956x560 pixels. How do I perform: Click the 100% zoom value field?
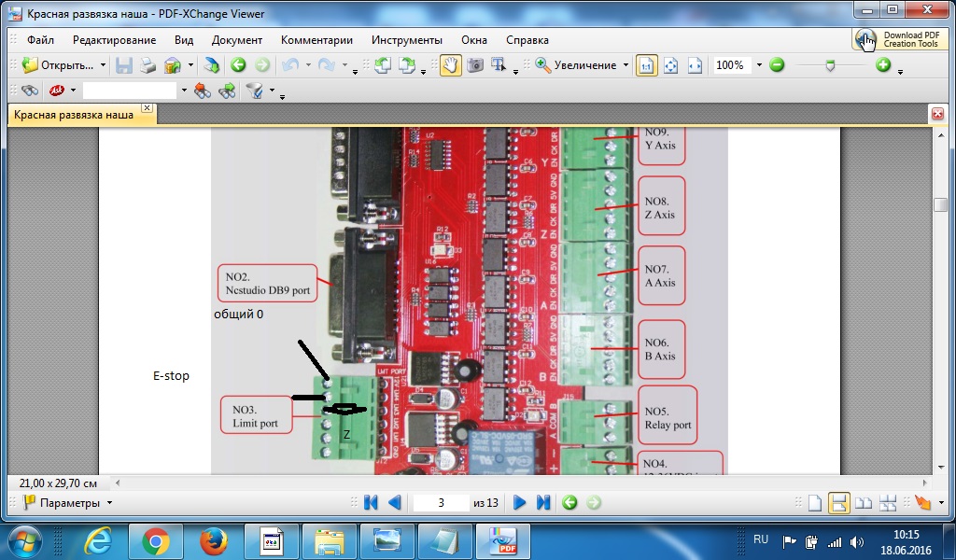click(x=734, y=65)
